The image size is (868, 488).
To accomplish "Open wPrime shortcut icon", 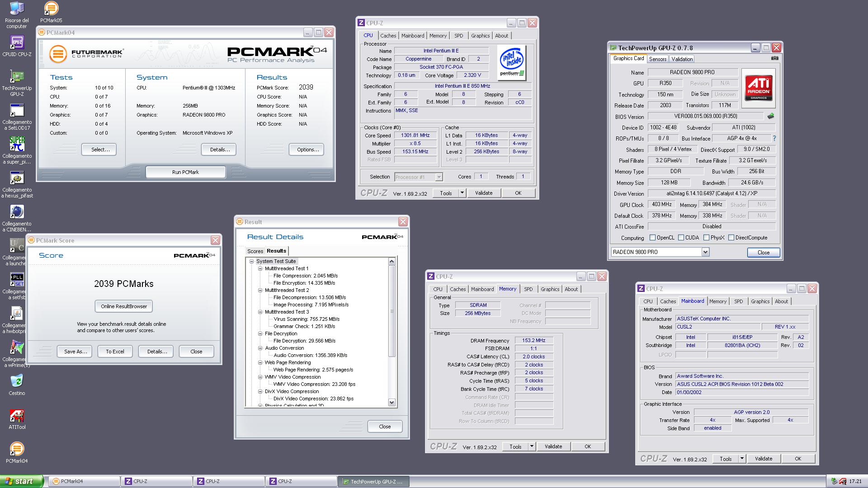I will pos(17,354).
